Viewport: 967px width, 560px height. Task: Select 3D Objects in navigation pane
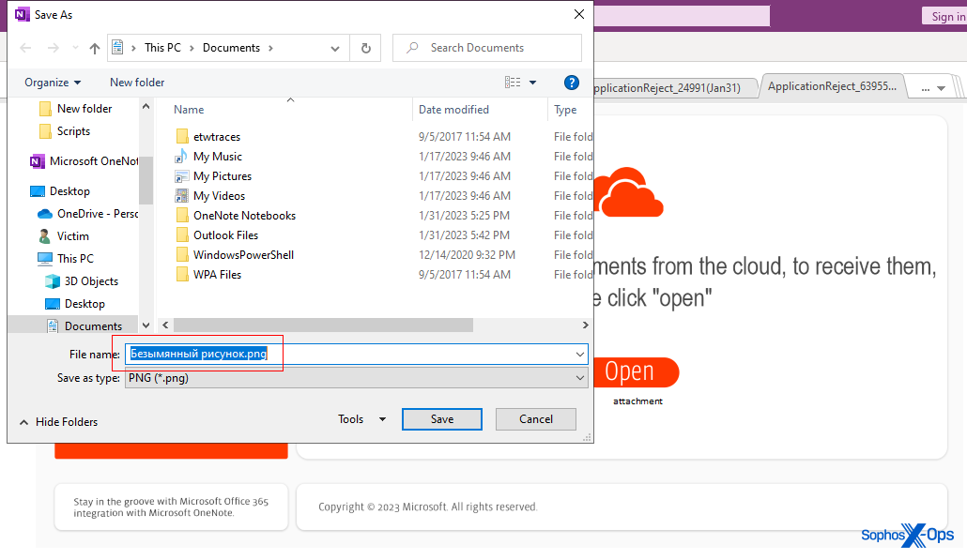coord(82,280)
